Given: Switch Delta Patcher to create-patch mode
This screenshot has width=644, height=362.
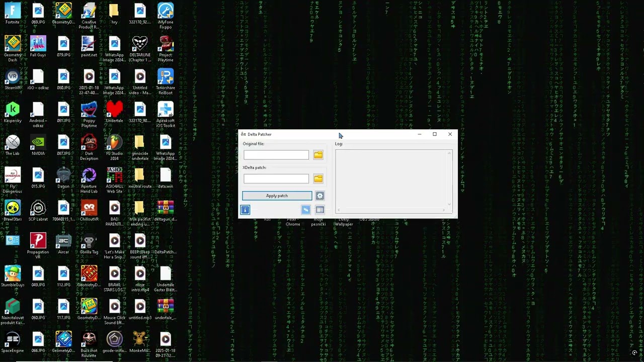Looking at the screenshot, I should point(305,210).
